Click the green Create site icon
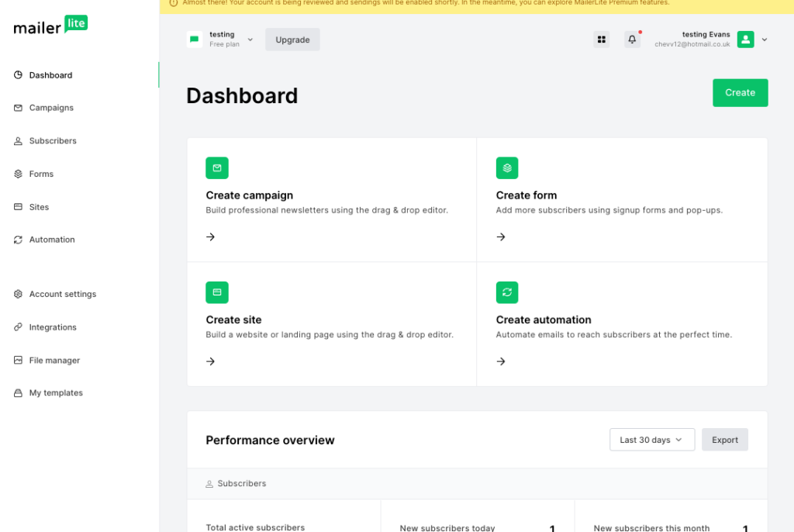This screenshot has width=794, height=532. click(217, 292)
